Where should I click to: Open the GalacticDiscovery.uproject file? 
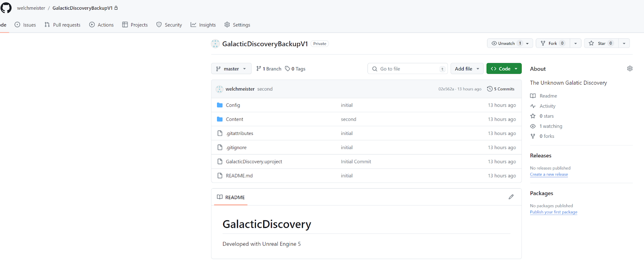pyautogui.click(x=254, y=162)
